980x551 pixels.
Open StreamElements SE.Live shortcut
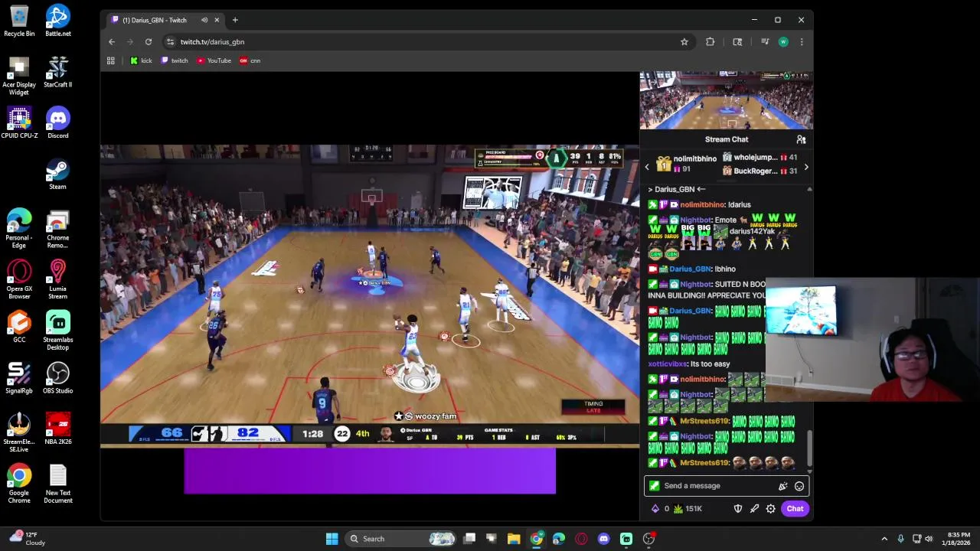tap(19, 433)
